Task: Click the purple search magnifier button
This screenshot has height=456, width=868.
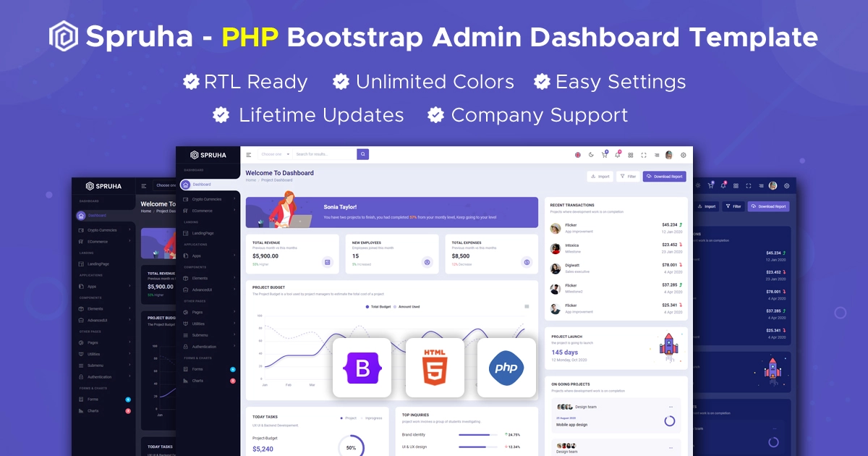Action: pos(363,154)
